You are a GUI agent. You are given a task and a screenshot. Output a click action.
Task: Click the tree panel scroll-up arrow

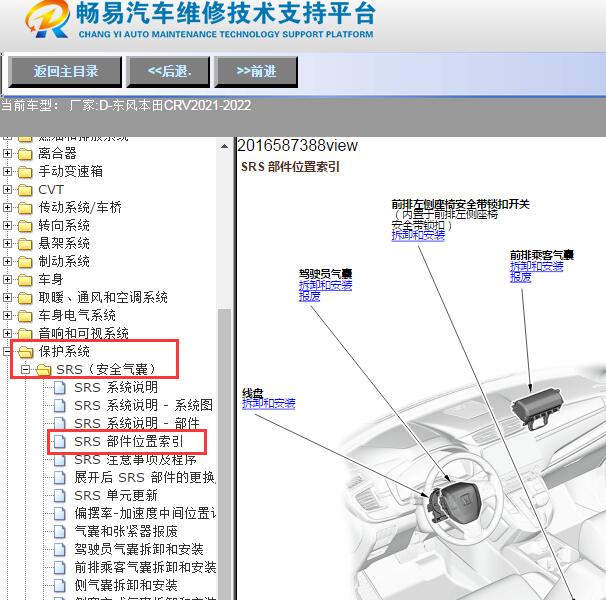pyautogui.click(x=224, y=147)
